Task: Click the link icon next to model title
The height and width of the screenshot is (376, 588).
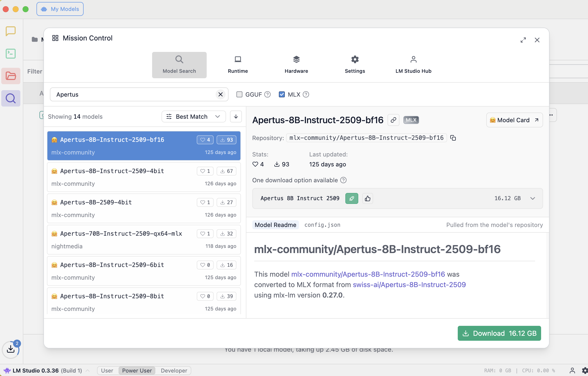Action: [393, 120]
